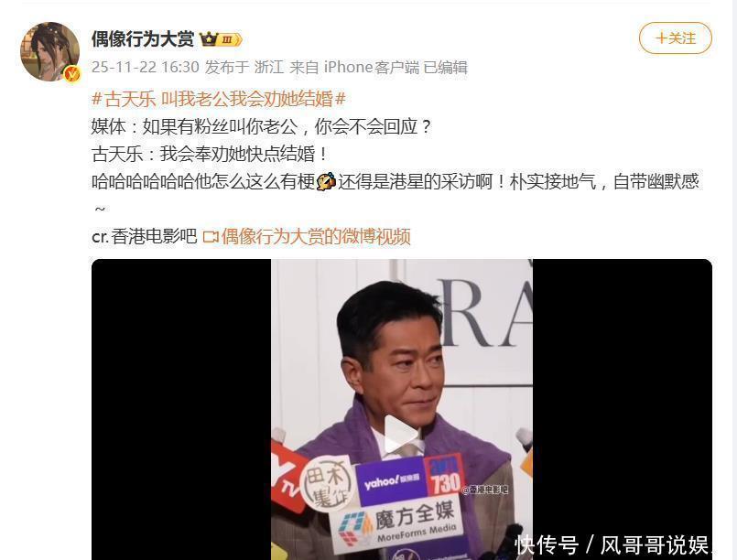Open the 偶像行为大赏 username link
Viewport: 737px width, 560px height.
143,39
